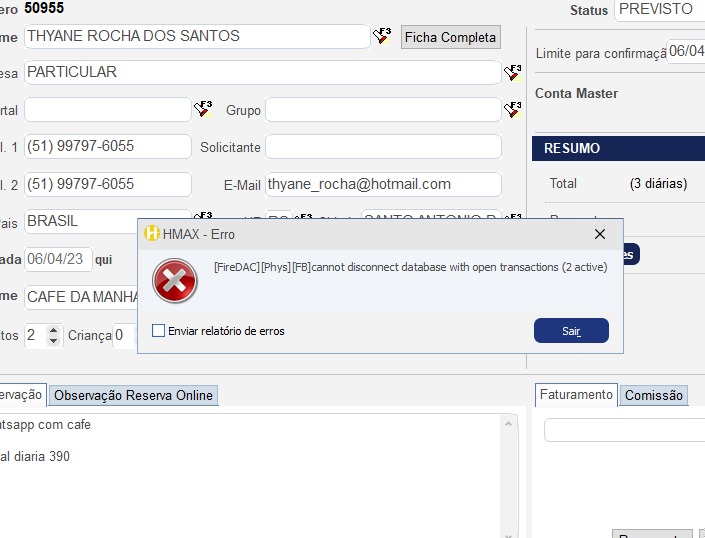Click the guest name field THYANE ROCHA
Viewport: 705px width, 538px height.
coord(196,36)
